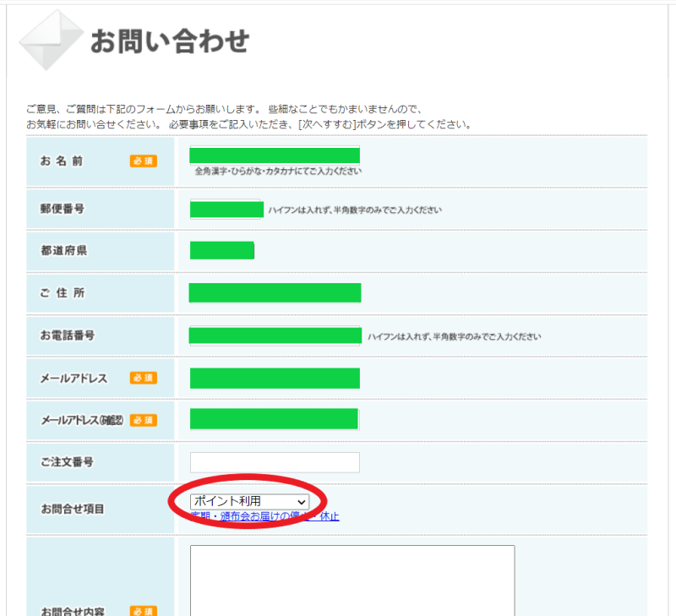Click the 必須 badge next to メールアドレス

pos(143,379)
